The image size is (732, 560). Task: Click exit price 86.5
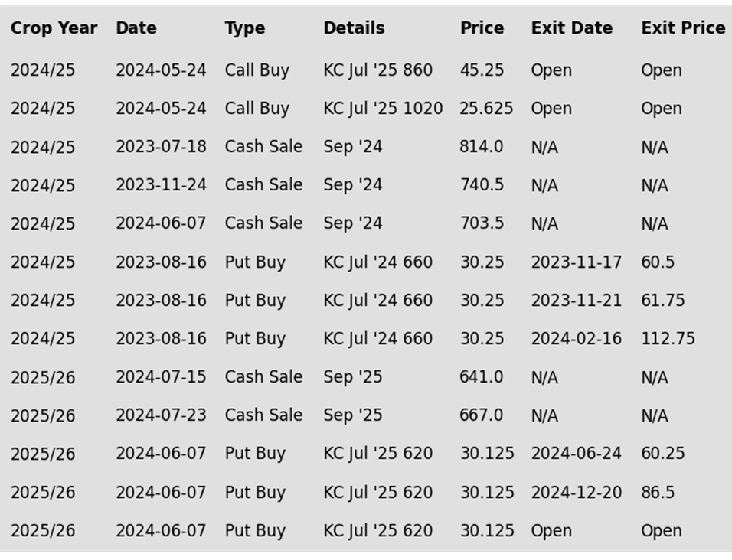click(657, 492)
